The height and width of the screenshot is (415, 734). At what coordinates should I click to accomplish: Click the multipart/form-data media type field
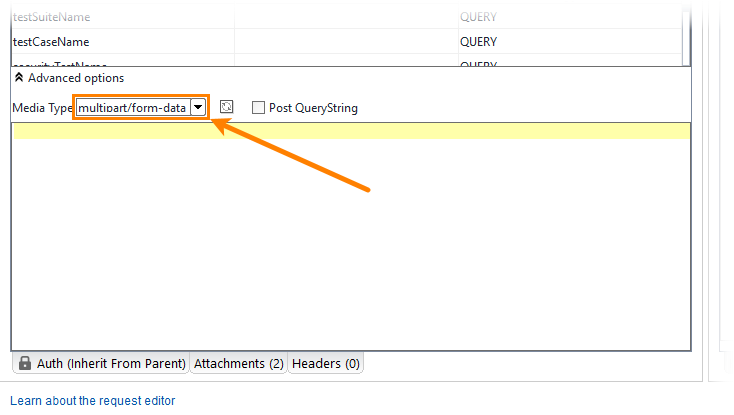[133, 108]
